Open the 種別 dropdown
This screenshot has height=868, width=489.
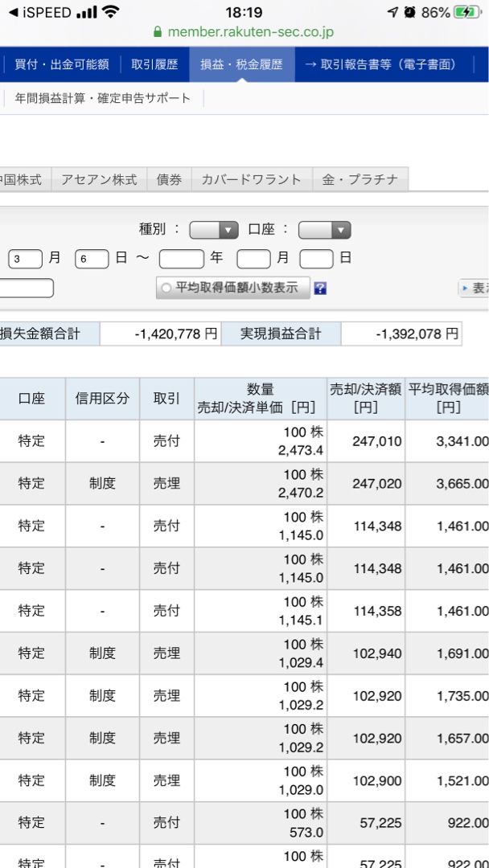(x=213, y=230)
